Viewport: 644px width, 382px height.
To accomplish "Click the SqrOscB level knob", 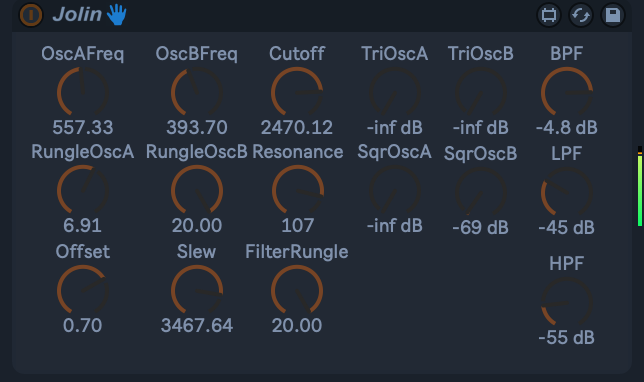I will (x=481, y=192).
